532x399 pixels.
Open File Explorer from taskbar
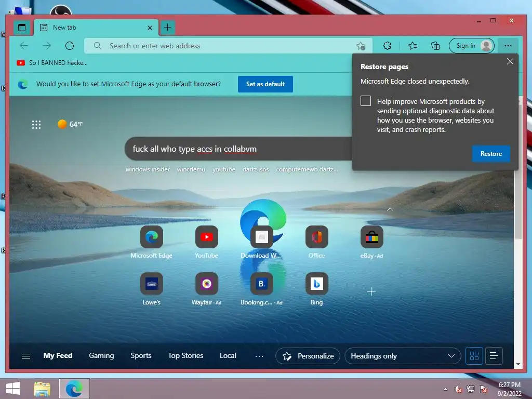click(42, 389)
